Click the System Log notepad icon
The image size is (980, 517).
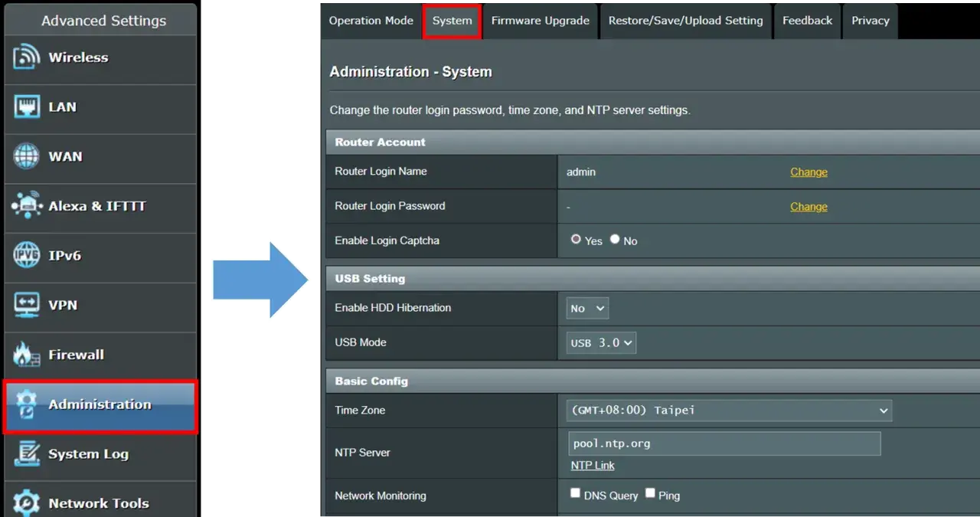(26, 453)
